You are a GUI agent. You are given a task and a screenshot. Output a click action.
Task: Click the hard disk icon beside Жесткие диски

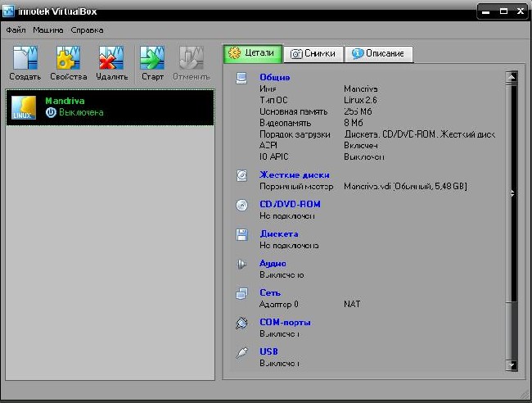(x=241, y=175)
